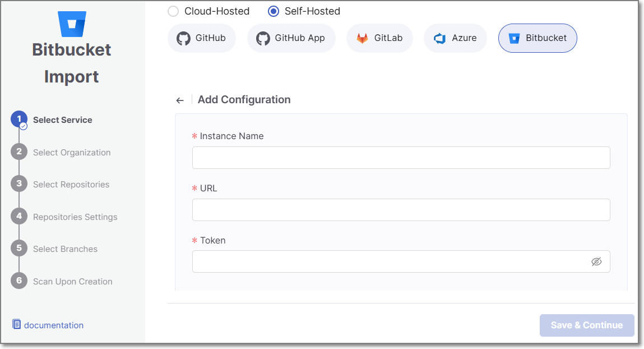Go to step 1 Select Service
The image size is (644, 349).
[x=62, y=120]
